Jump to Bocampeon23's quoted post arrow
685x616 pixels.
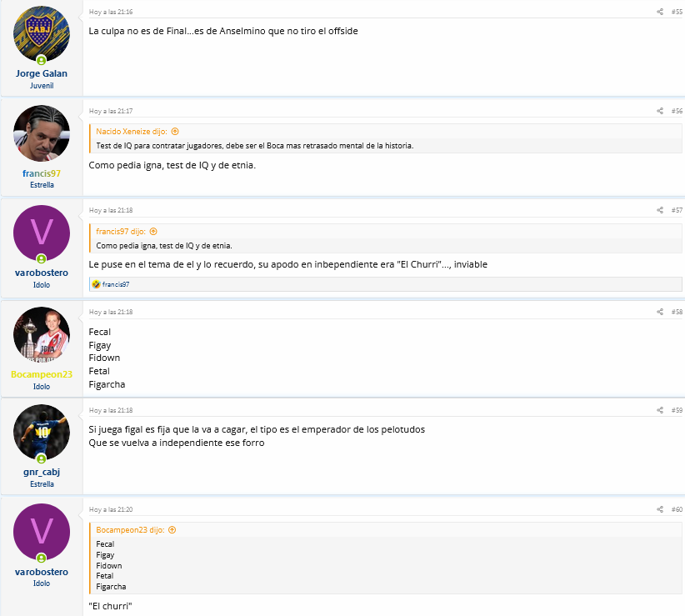click(172, 530)
